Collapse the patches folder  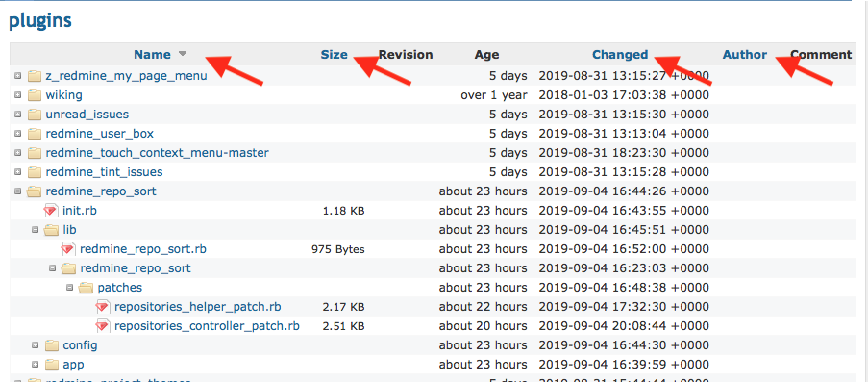pos(70,287)
